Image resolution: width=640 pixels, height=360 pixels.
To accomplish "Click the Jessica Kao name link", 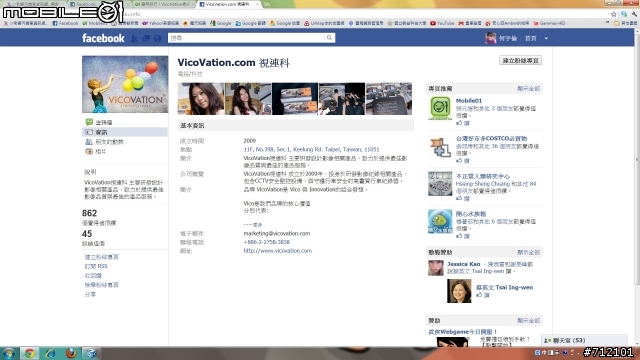I will click(463, 264).
